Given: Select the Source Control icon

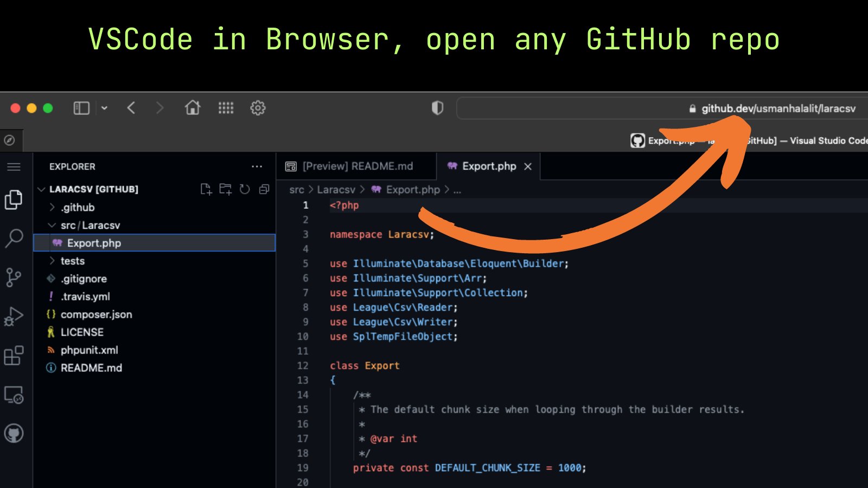Looking at the screenshot, I should (14, 277).
